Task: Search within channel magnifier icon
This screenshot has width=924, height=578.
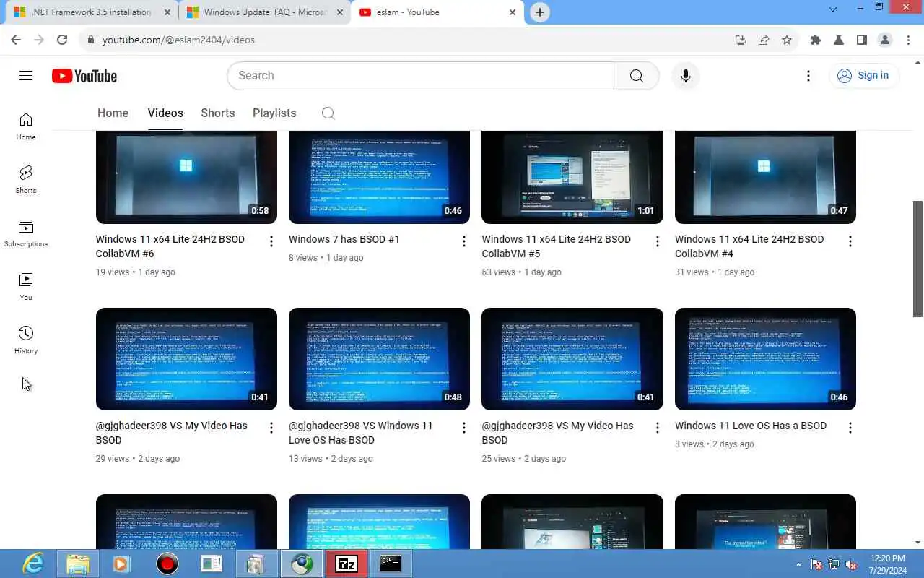Action: tap(328, 113)
